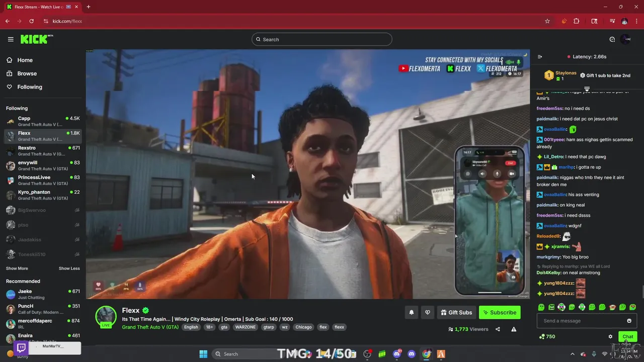Click the WARZONE tag
Screen dimensions: 644x362
click(246, 327)
